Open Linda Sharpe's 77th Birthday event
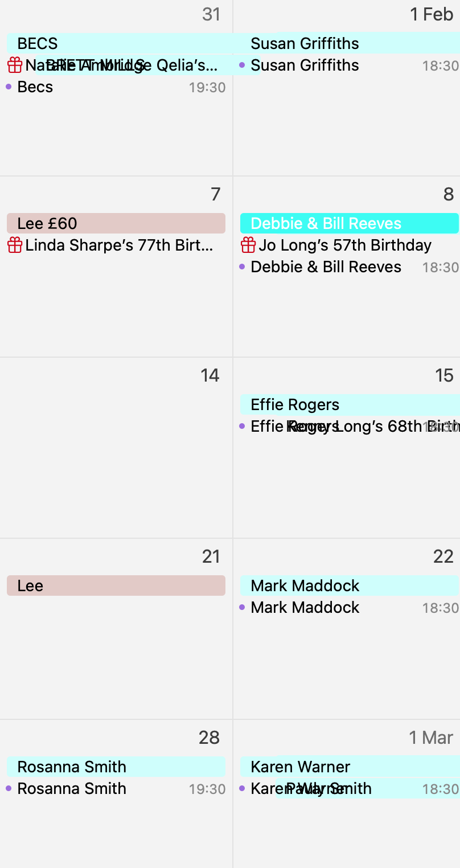The width and height of the screenshot is (460, 868). tap(120, 245)
